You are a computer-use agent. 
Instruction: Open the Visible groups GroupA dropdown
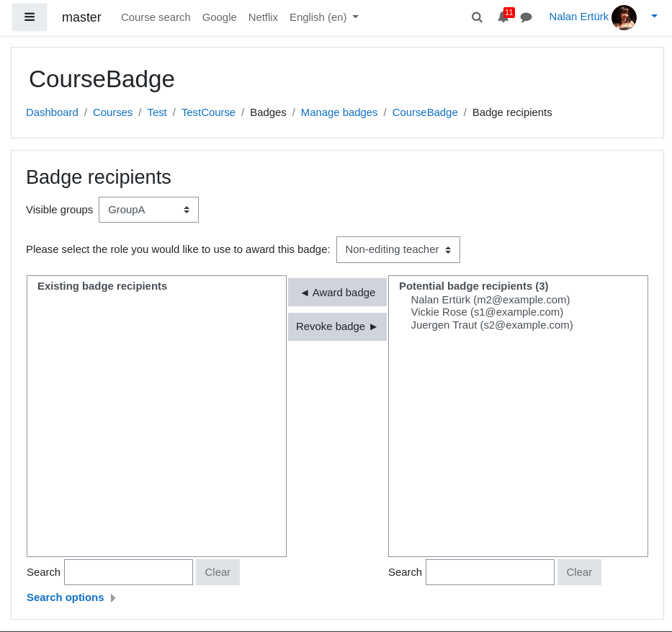[x=148, y=210]
